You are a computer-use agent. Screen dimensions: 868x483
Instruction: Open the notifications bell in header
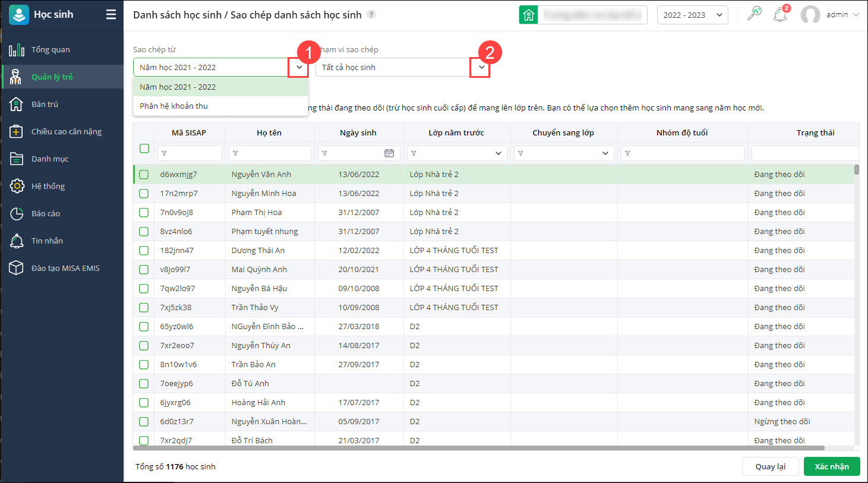[x=781, y=15]
